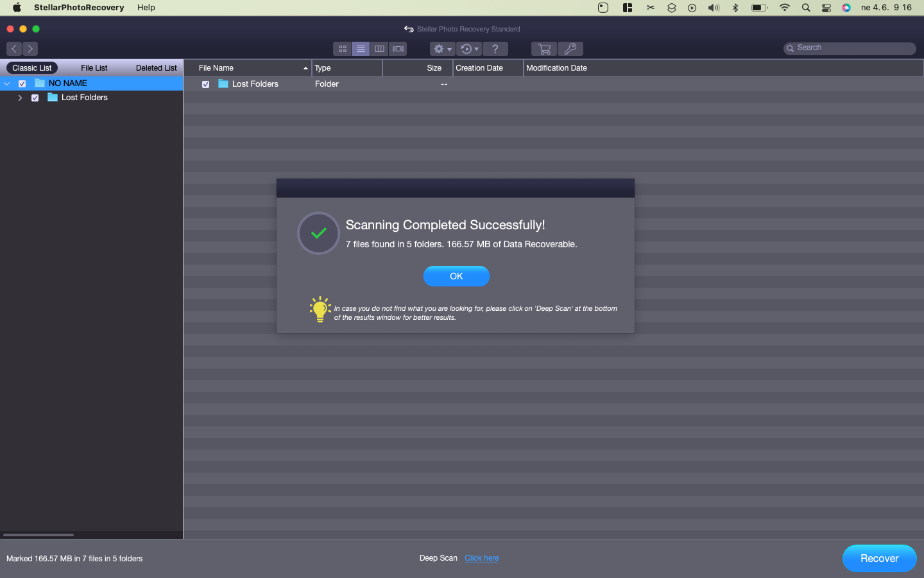This screenshot has width=924, height=578.
Task: Select the NO NAME volume row
Action: [x=91, y=83]
